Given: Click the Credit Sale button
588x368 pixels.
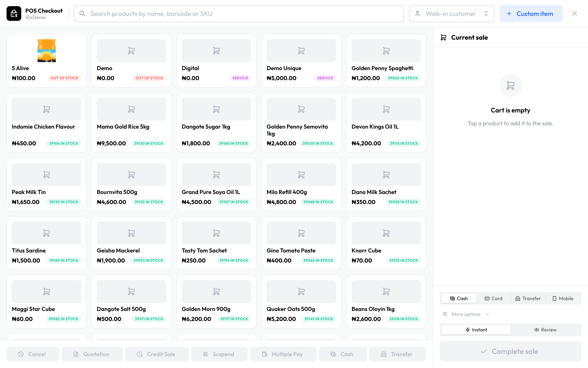Looking at the screenshot, I should 157,354.
